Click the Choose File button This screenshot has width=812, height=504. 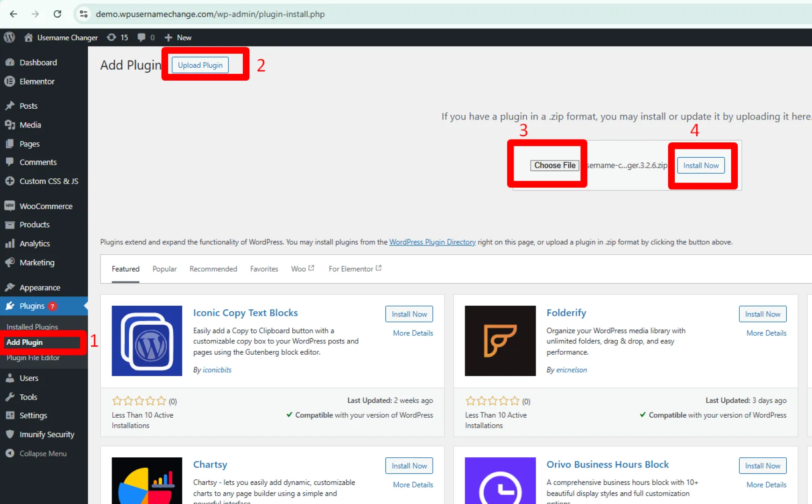[x=555, y=165]
